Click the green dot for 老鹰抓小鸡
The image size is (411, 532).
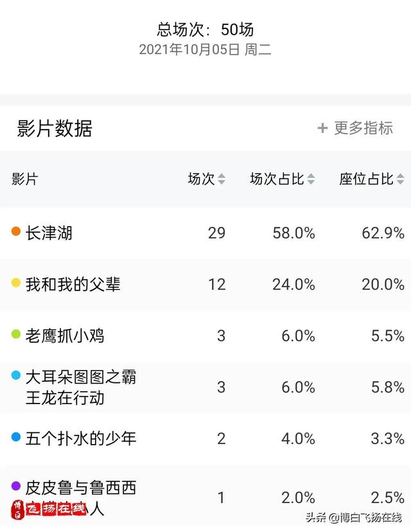16,334
